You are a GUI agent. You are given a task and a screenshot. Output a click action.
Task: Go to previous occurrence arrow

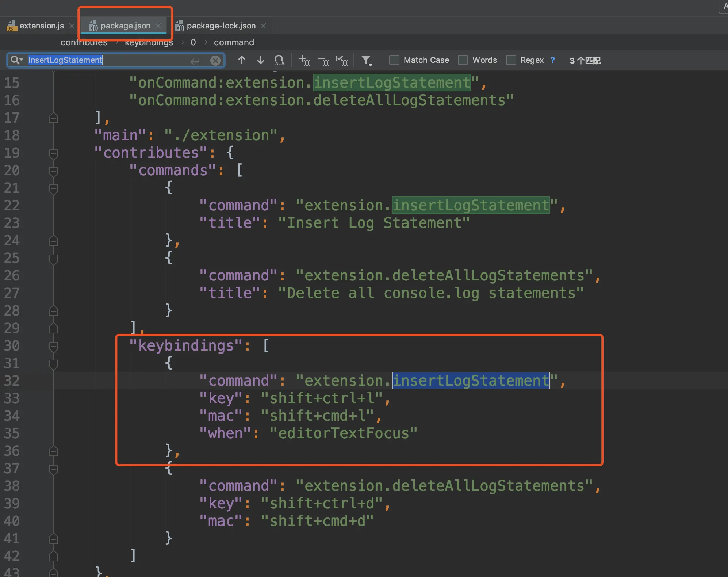coord(241,60)
